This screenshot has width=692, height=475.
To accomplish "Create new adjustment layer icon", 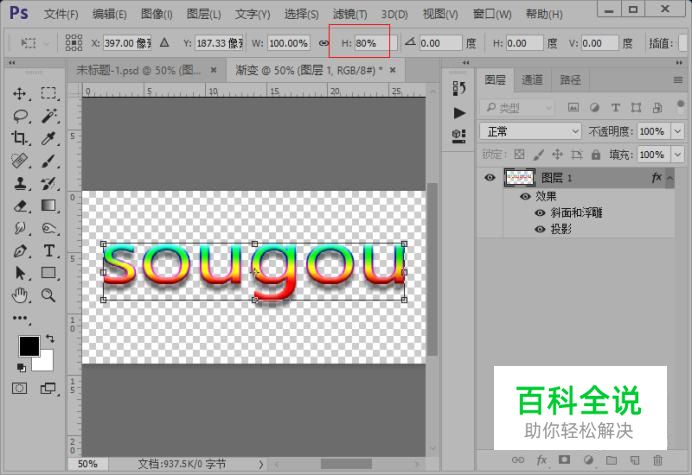I will click(588, 460).
